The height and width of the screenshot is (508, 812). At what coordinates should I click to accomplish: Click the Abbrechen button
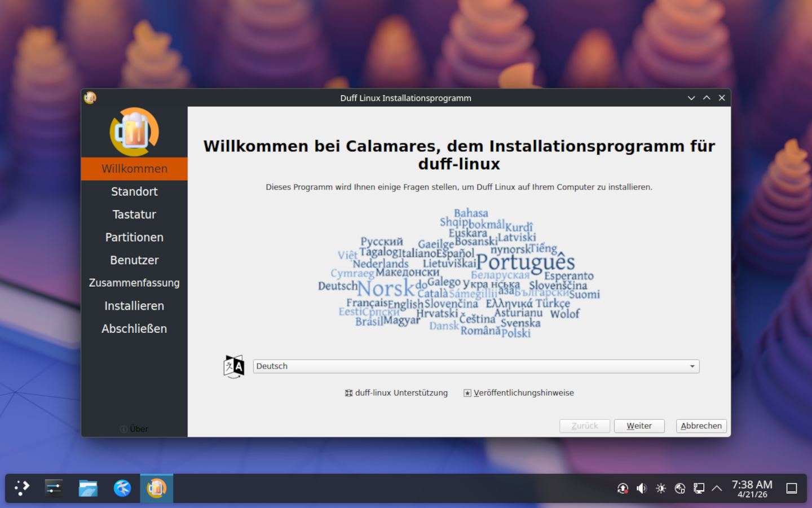tap(701, 426)
